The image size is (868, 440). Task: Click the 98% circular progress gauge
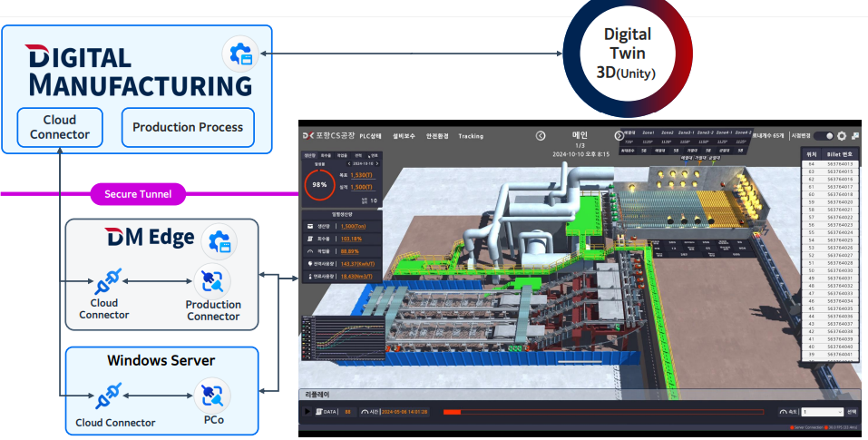click(x=319, y=185)
